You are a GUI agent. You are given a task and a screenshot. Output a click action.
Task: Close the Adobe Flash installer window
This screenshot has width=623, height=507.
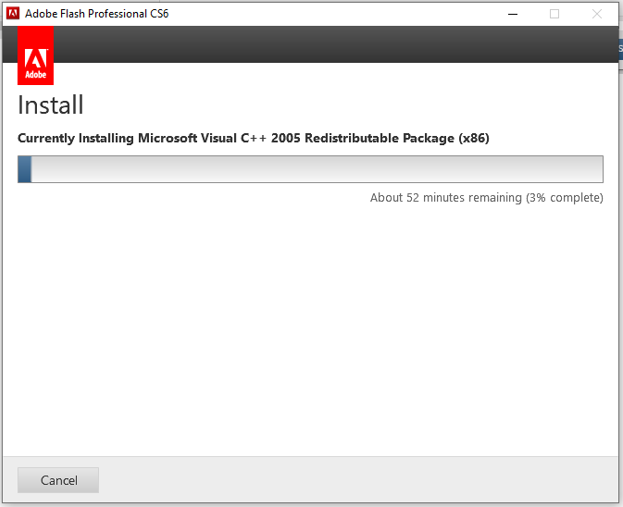pyautogui.click(x=596, y=14)
